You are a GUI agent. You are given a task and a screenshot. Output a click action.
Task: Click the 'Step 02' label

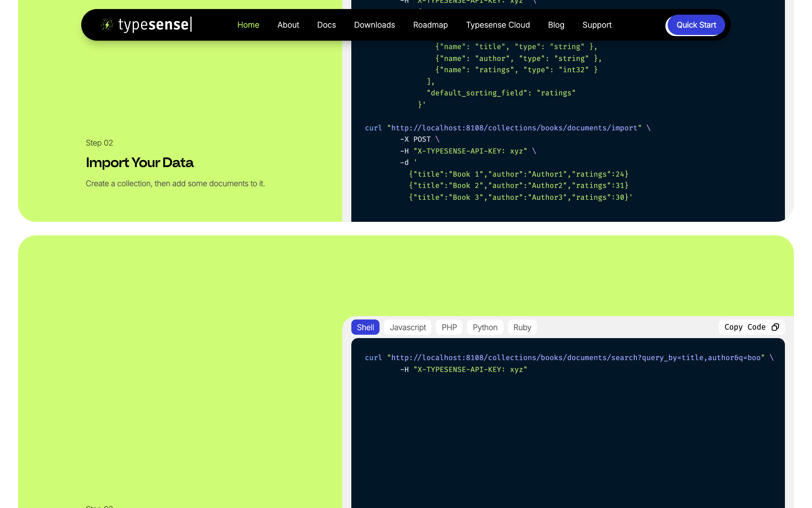pos(99,143)
